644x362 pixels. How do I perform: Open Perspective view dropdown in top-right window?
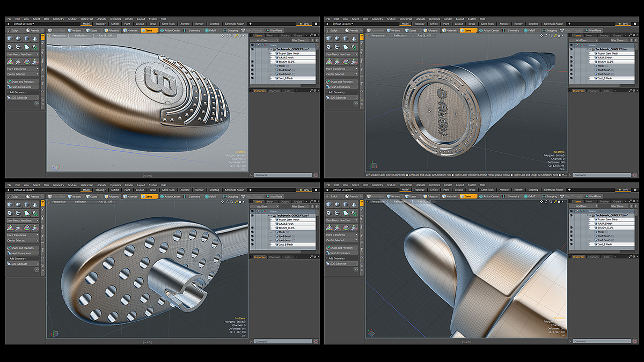point(378,36)
